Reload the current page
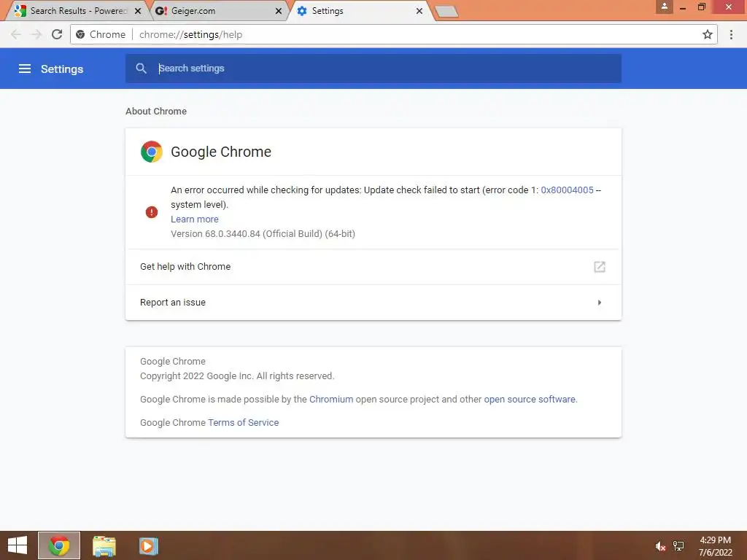Image resolution: width=747 pixels, height=560 pixels. click(57, 34)
